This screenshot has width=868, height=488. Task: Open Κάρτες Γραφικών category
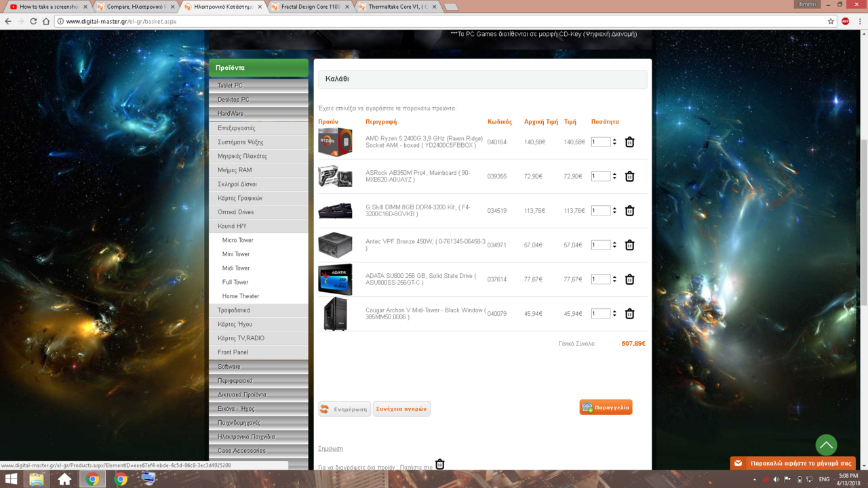coord(258,198)
